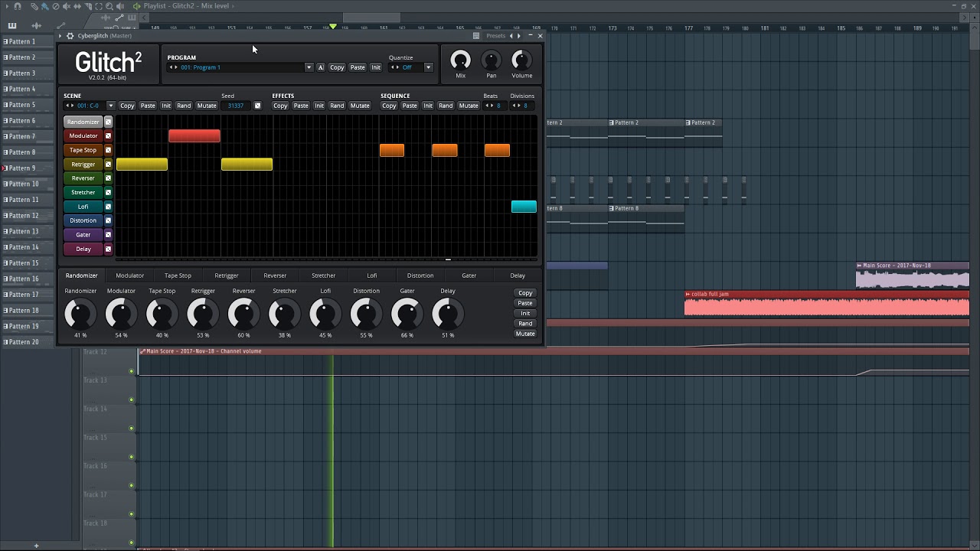Select the Playback speaker tool in playlist toolbar
Image resolution: width=980 pixels, height=551 pixels.
tap(120, 6)
